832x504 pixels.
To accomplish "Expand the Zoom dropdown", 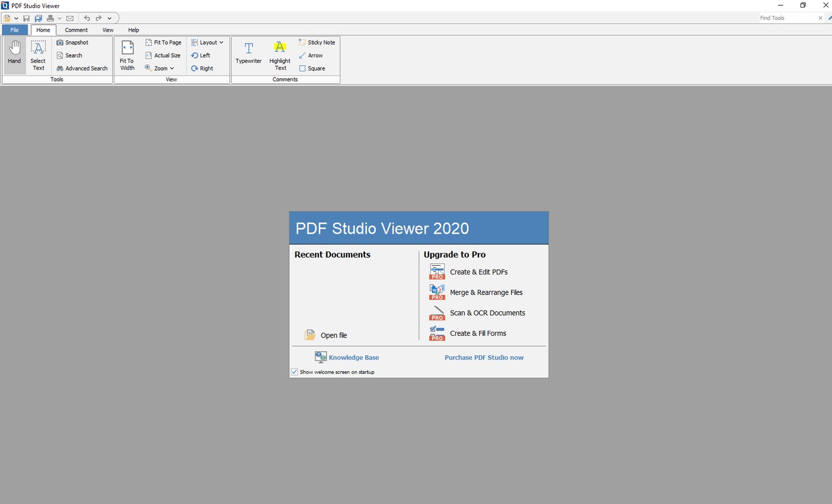I will 159,69.
